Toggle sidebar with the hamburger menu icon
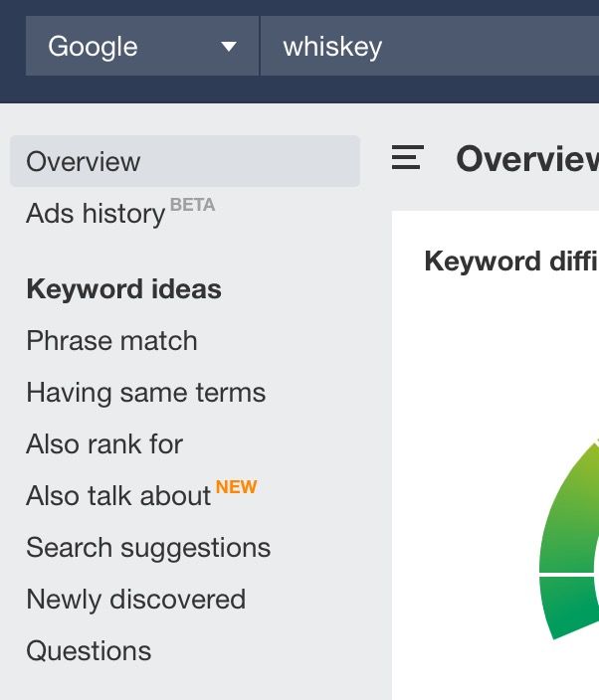599x700 pixels. click(x=407, y=157)
